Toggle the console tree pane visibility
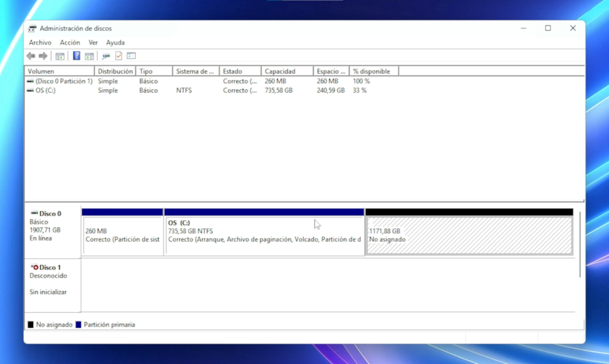The height and width of the screenshot is (364, 609). 60,56
